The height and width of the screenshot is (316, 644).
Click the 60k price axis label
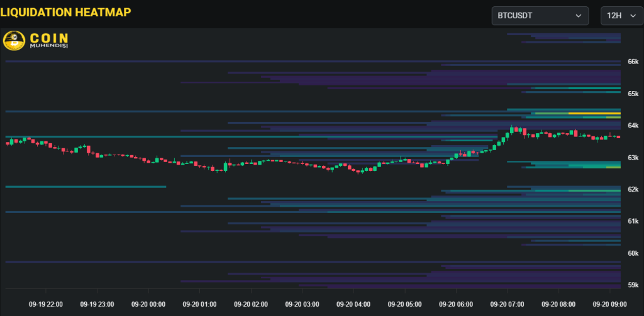633,253
